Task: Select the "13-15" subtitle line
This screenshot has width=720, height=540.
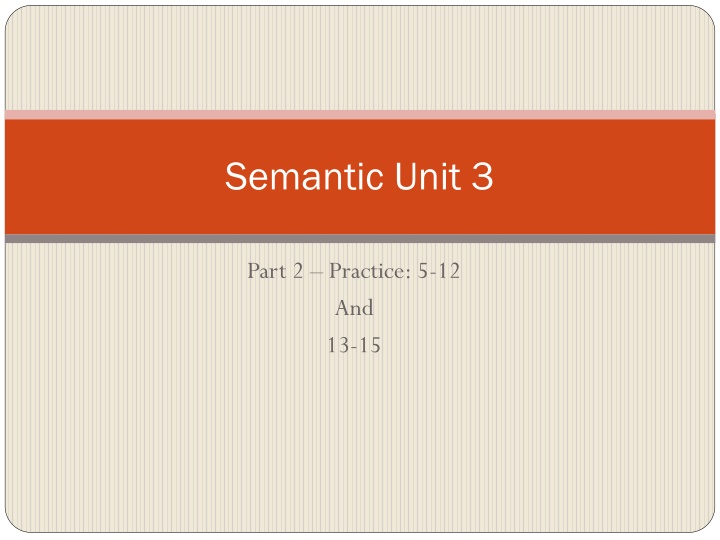Action: coord(354,345)
